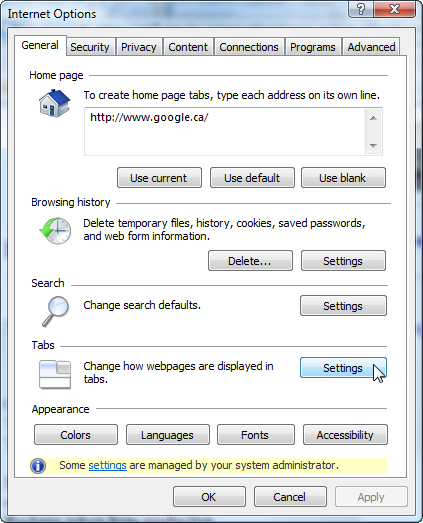Image resolution: width=423 pixels, height=523 pixels.
Task: Open the Colors appearance button
Action: [x=76, y=435]
